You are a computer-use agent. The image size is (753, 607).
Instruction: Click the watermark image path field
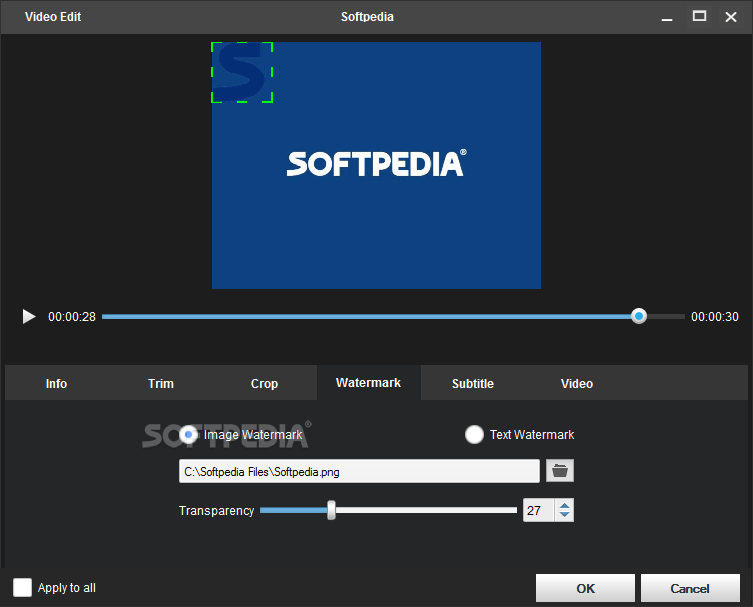tap(359, 471)
